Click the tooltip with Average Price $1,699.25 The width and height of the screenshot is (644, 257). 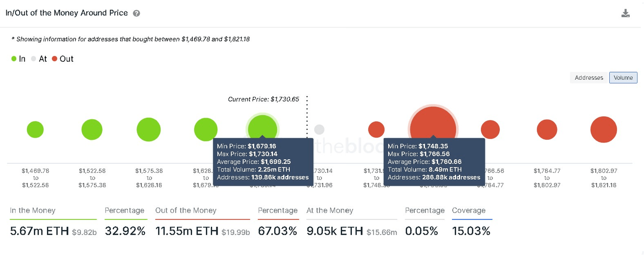[x=263, y=161]
